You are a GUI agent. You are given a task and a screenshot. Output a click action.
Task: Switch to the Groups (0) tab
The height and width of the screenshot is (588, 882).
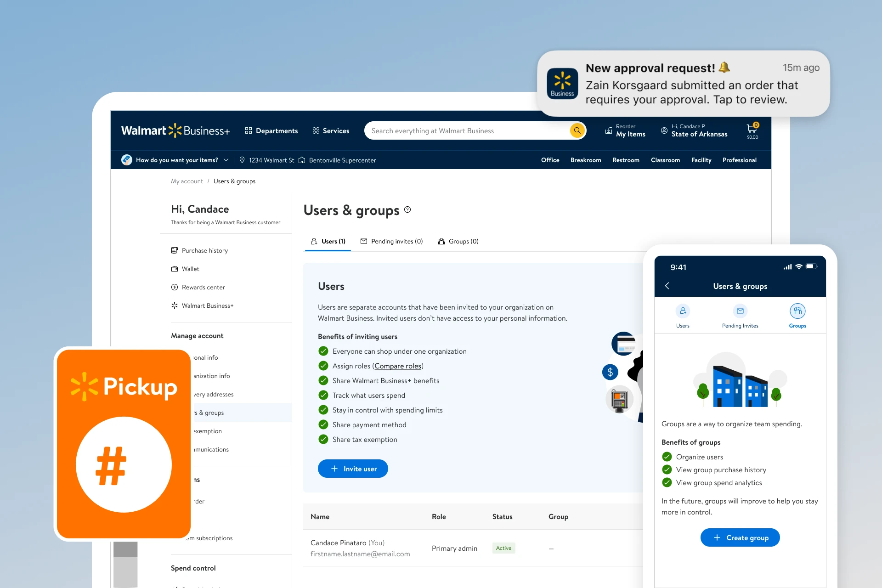click(458, 241)
